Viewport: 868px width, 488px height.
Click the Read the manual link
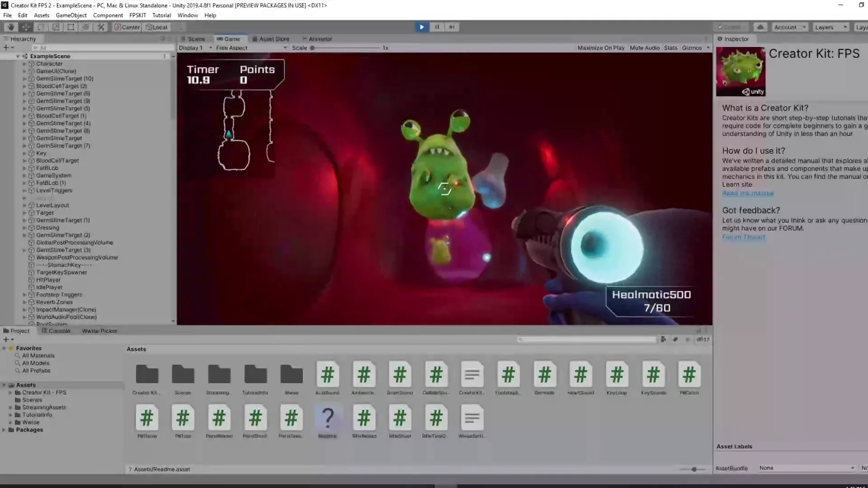[x=748, y=193]
